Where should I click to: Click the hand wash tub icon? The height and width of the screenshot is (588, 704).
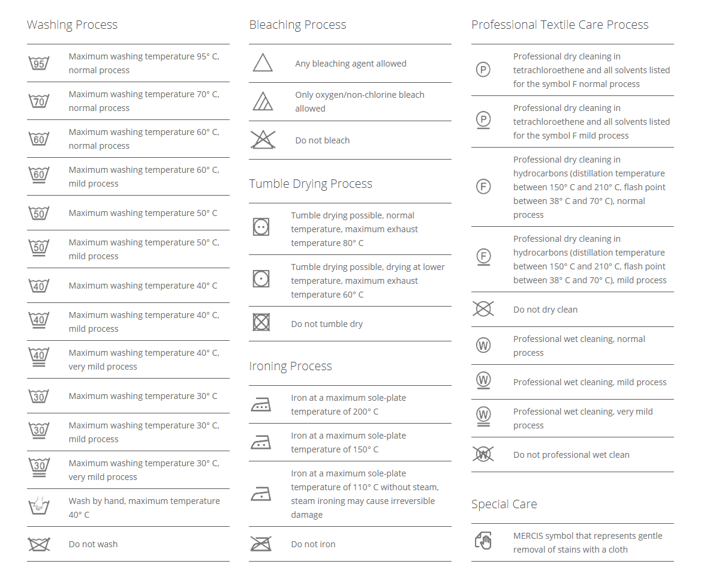click(39, 508)
